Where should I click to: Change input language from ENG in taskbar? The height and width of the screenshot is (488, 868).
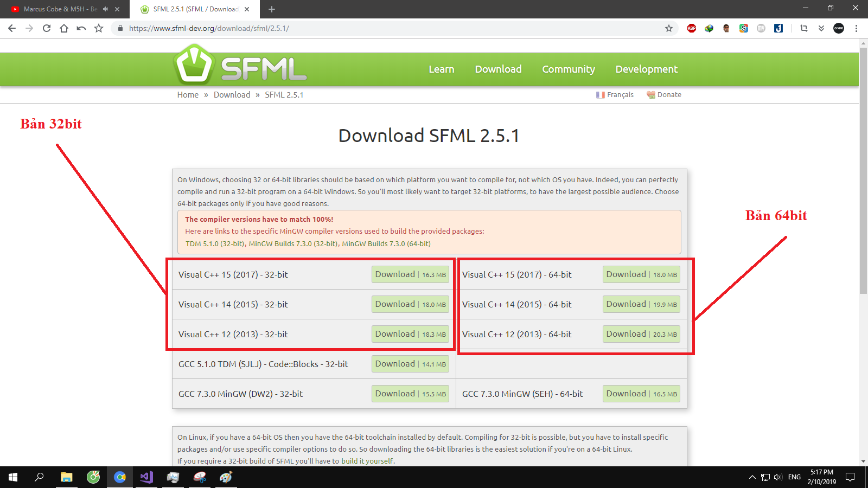[794, 477]
